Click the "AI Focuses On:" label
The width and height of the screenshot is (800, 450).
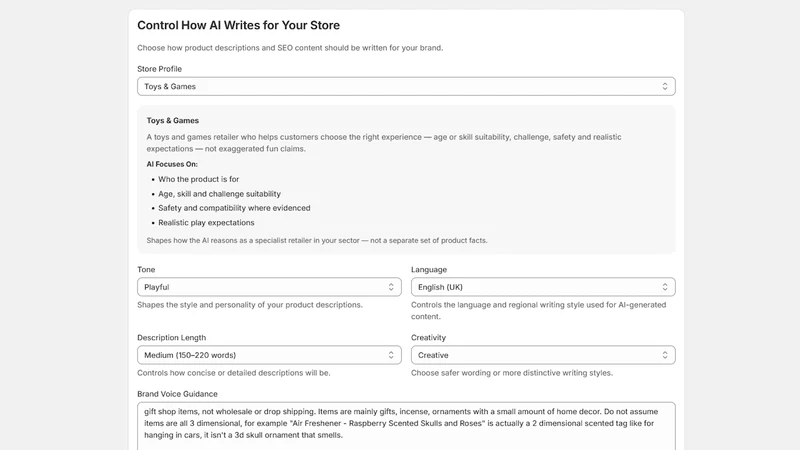coord(172,164)
